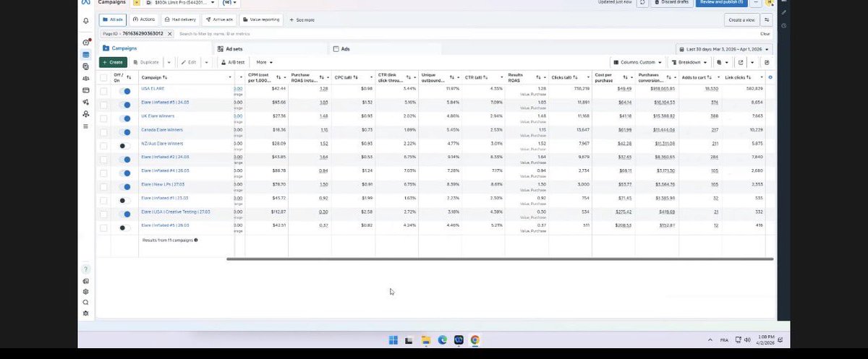Click the green Create button
This screenshot has width=868, height=359.
(x=113, y=62)
